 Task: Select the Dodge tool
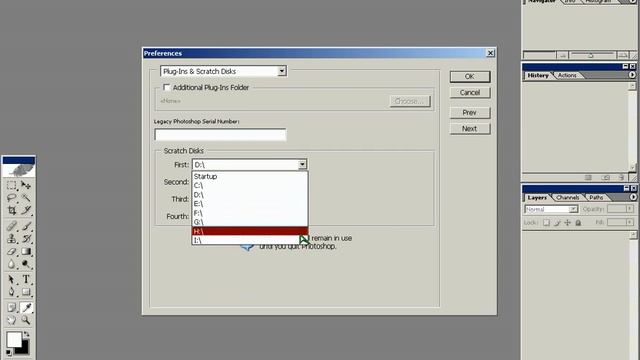click(x=26, y=264)
